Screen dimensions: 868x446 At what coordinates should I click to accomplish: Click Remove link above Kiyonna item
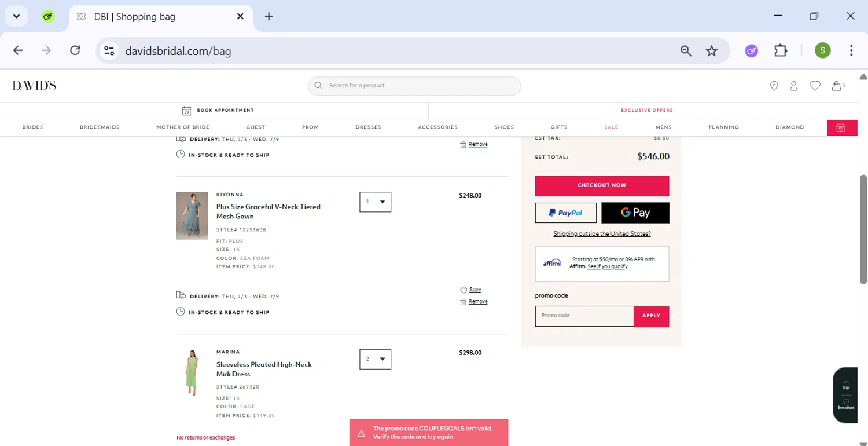pyautogui.click(x=478, y=144)
